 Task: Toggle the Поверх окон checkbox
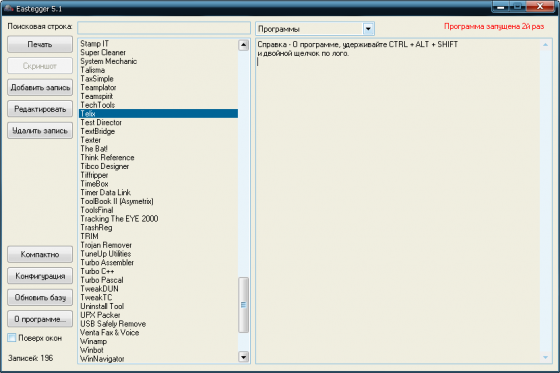12,338
